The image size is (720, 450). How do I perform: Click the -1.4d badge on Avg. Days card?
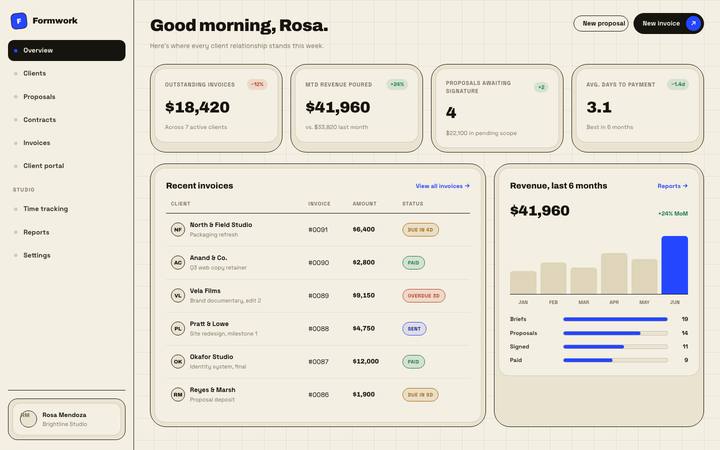tap(678, 84)
